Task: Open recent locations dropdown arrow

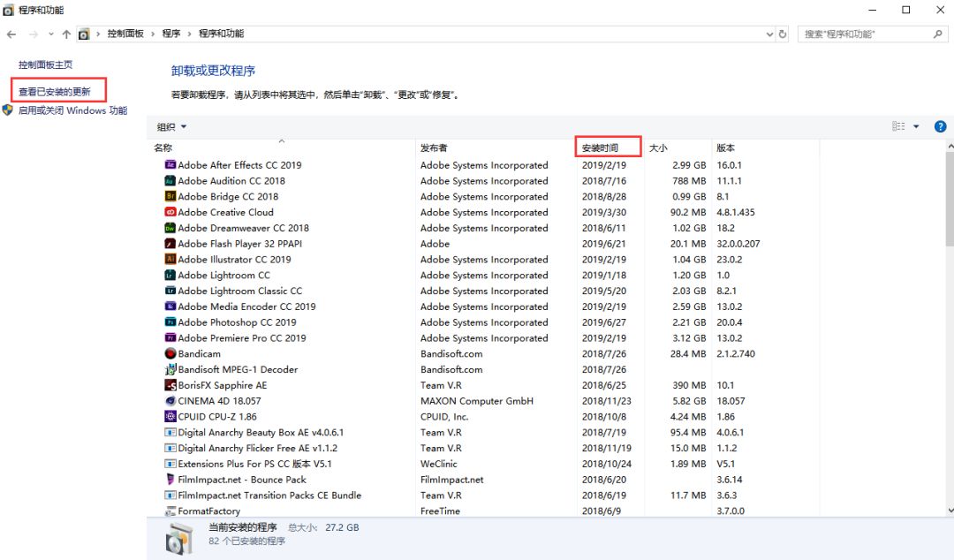Action: point(50,34)
